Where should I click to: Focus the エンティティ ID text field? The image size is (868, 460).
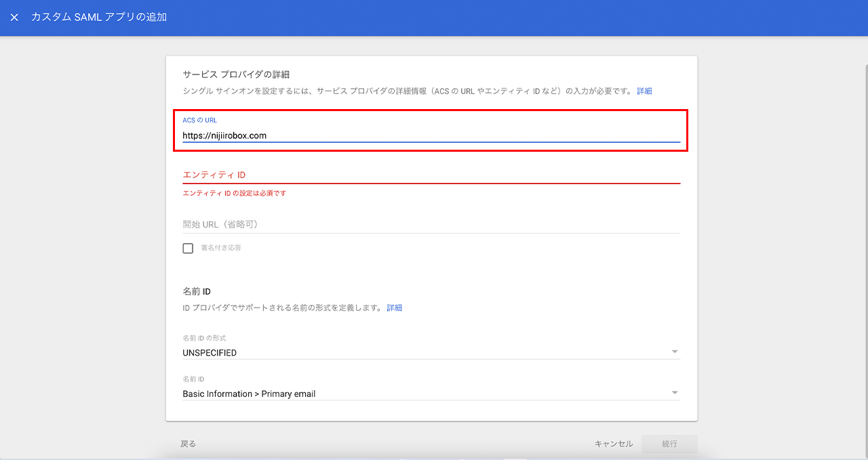pyautogui.click(x=431, y=175)
